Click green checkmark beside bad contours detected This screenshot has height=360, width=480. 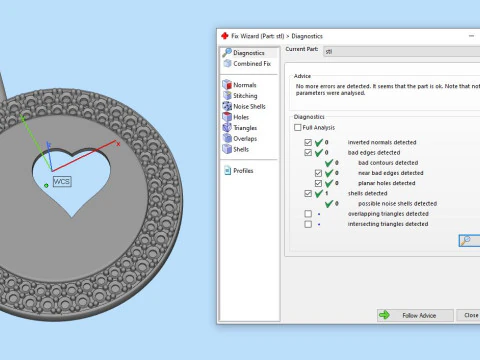tap(329, 163)
